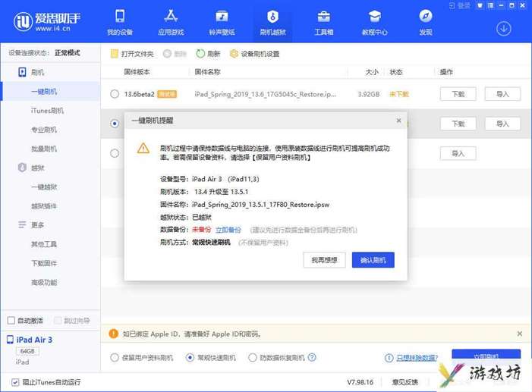Click the iPad Air 3 device name

(x=34, y=340)
